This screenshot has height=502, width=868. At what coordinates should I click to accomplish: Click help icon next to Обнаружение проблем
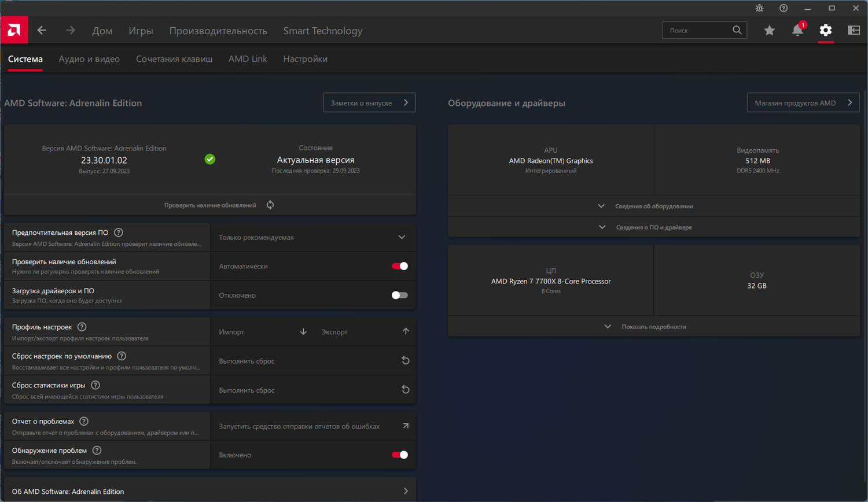(97, 450)
